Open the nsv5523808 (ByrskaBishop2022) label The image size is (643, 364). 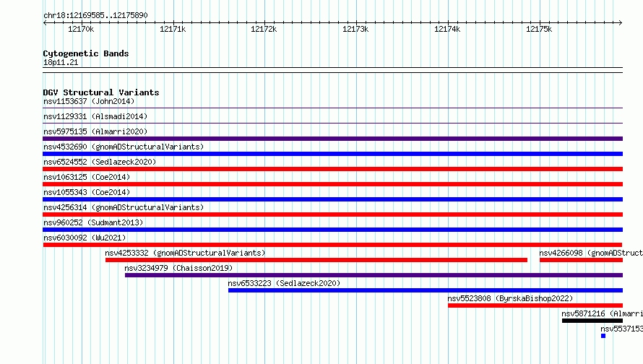tap(510, 298)
